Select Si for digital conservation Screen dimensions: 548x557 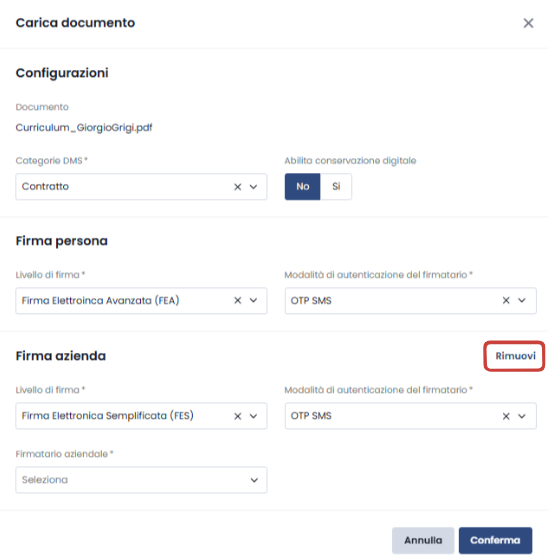(x=336, y=186)
